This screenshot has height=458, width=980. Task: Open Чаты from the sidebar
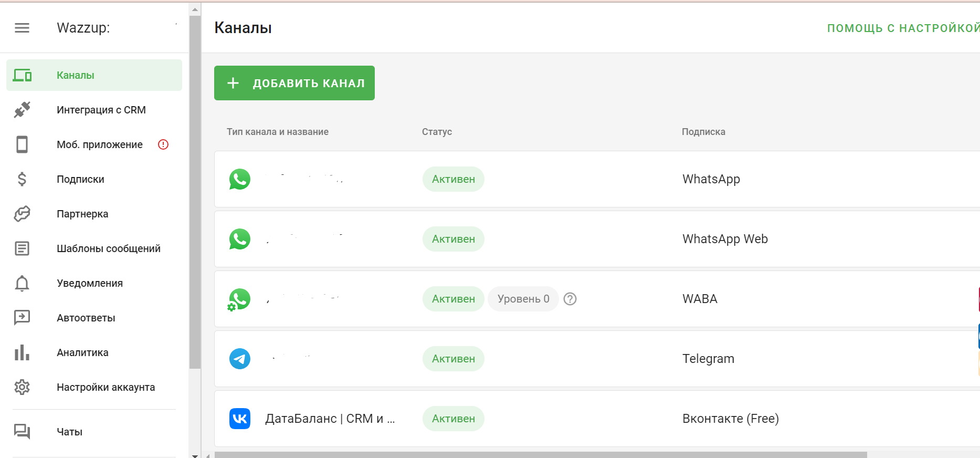69,432
